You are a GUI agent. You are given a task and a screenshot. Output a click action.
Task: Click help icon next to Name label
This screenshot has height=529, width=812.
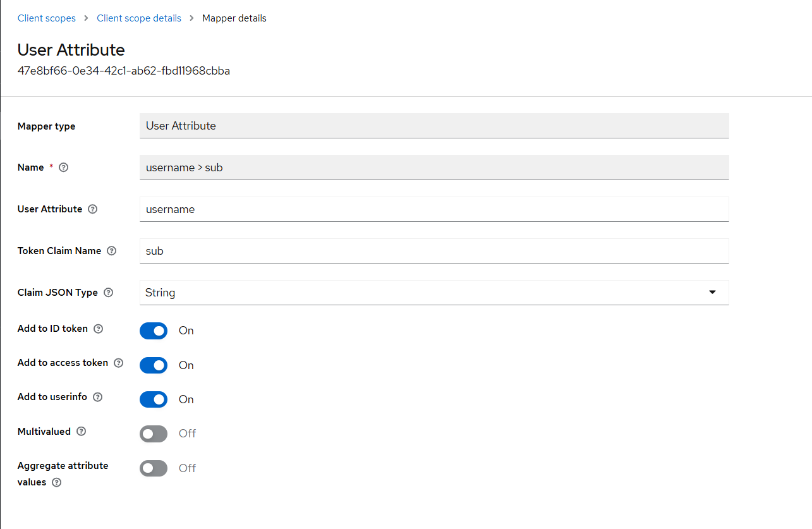point(63,167)
